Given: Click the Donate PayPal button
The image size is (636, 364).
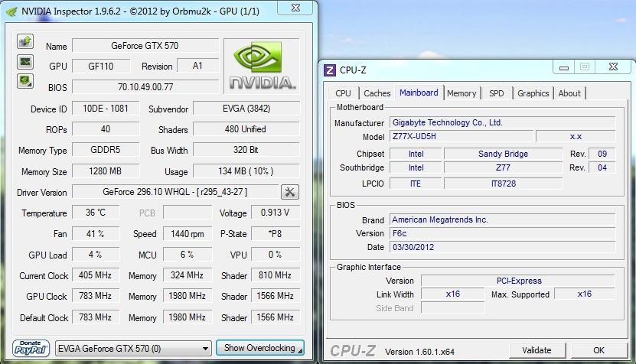Looking at the screenshot, I should (31, 348).
